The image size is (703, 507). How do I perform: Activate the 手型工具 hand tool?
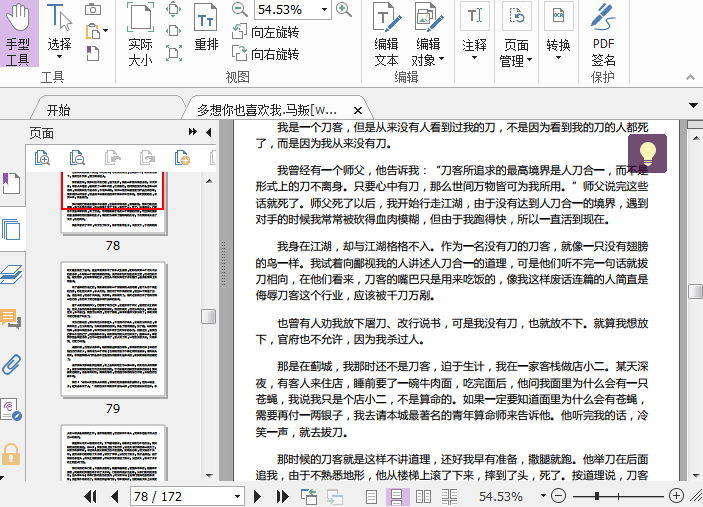[x=19, y=34]
